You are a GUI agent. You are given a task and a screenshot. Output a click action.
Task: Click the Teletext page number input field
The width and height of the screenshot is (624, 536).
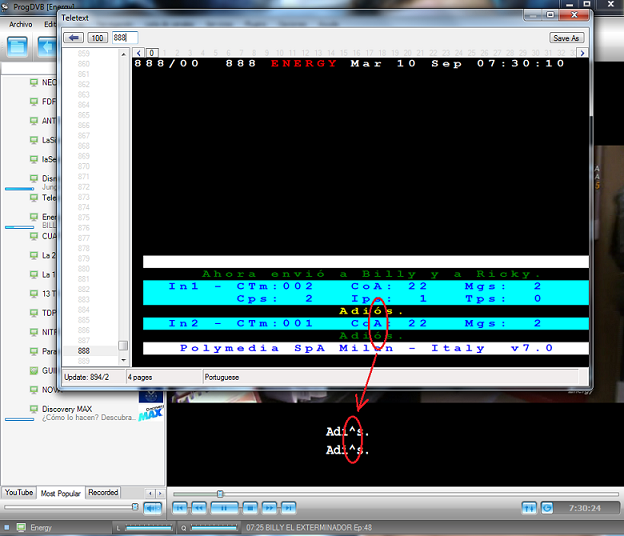pos(125,38)
